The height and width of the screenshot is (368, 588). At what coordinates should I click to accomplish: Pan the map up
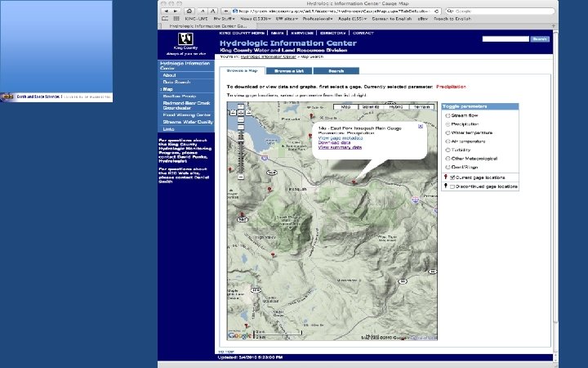tap(241, 106)
